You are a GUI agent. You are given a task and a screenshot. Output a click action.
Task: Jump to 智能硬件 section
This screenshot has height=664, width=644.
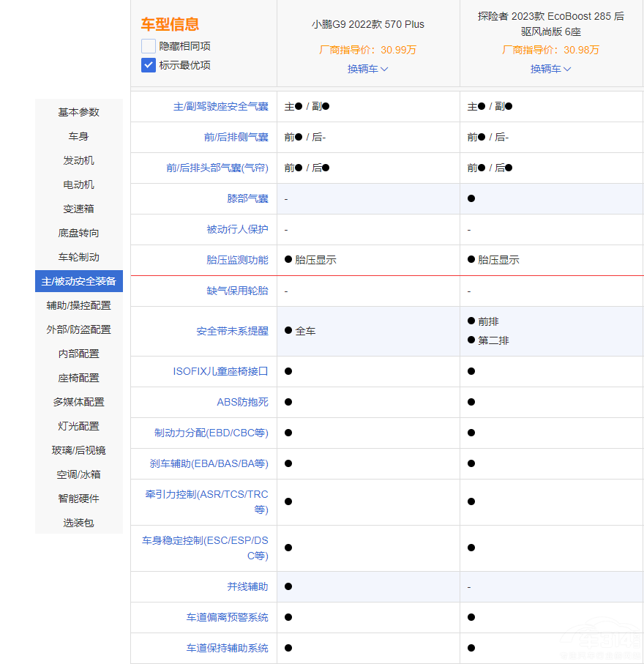tap(78, 499)
